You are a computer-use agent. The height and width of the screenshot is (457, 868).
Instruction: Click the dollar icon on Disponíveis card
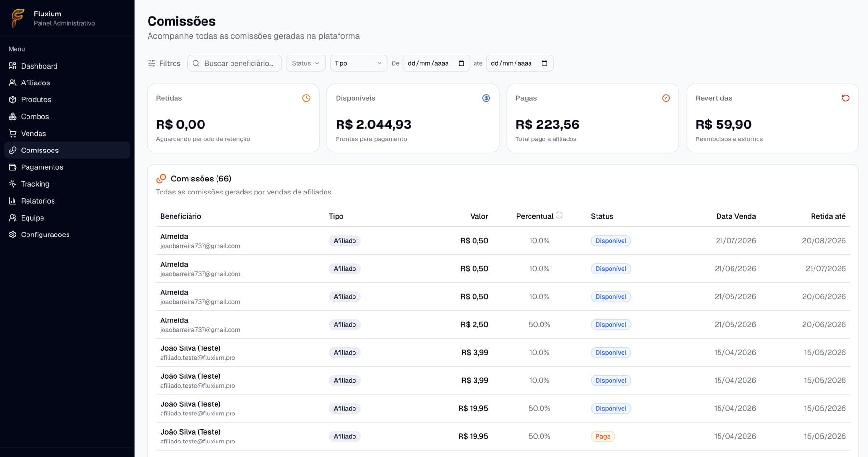(x=486, y=98)
